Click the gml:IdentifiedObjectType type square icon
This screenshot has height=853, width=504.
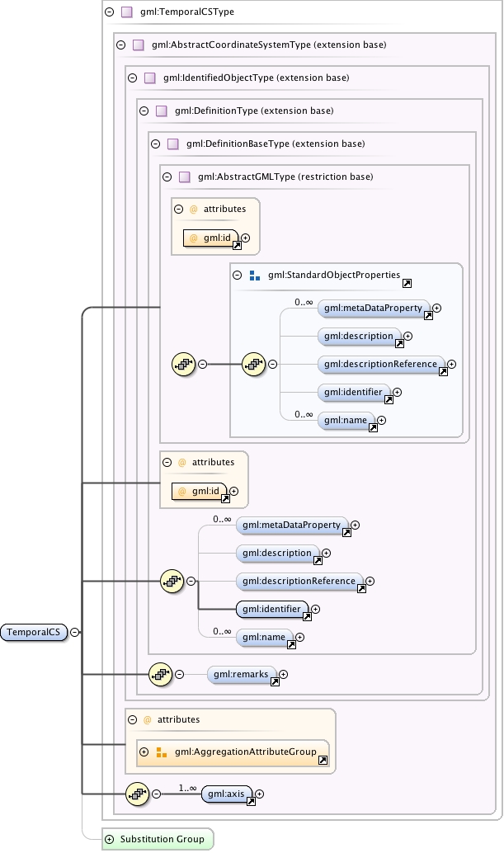point(150,78)
